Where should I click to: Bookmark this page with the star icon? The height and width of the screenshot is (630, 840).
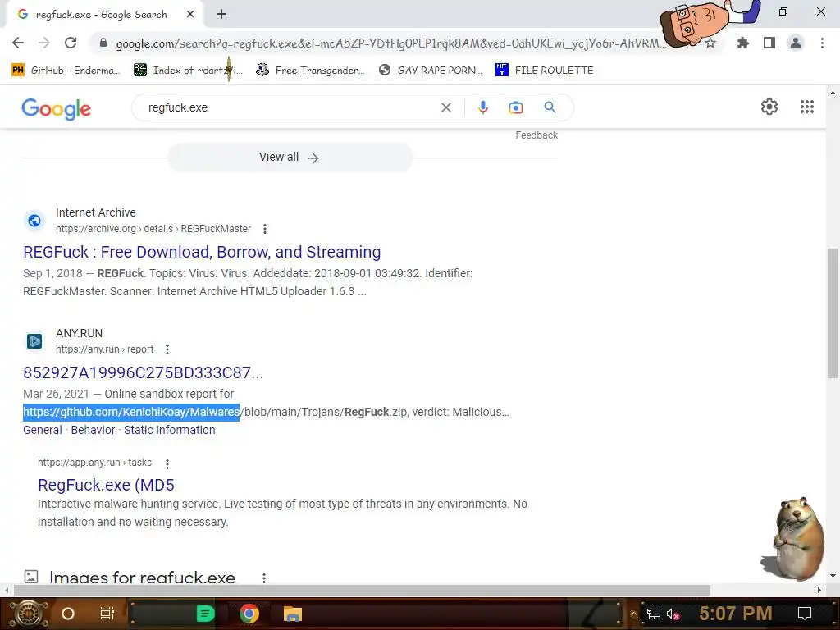click(710, 43)
